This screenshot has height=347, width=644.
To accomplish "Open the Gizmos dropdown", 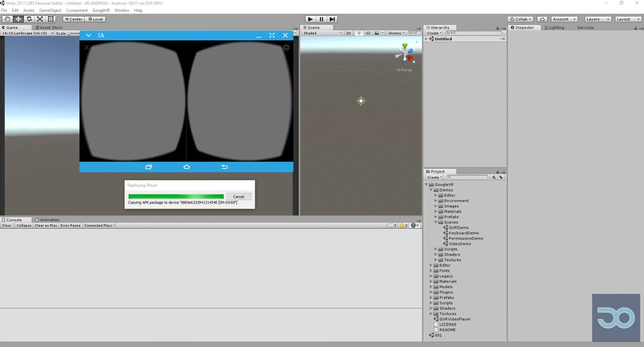I will point(396,33).
